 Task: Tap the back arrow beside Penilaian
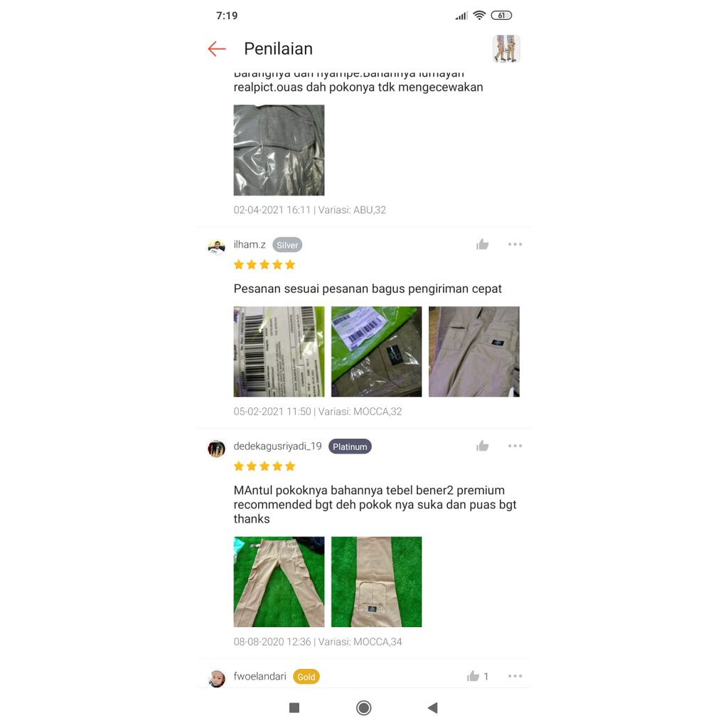[216, 49]
